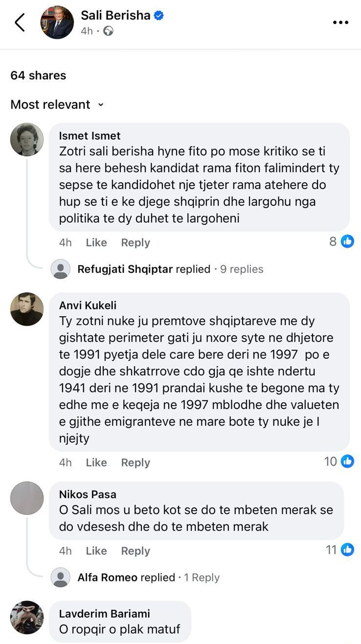Click the thumbs-up reaction on Anvi Kukeli's comment
The width and height of the screenshot is (361, 644).
pyautogui.click(x=347, y=461)
